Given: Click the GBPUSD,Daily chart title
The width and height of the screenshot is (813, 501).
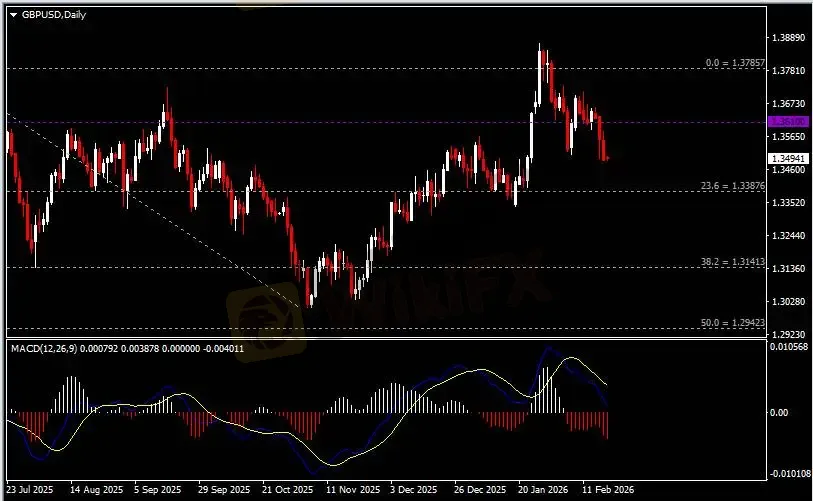Looking at the screenshot, I should [x=54, y=15].
